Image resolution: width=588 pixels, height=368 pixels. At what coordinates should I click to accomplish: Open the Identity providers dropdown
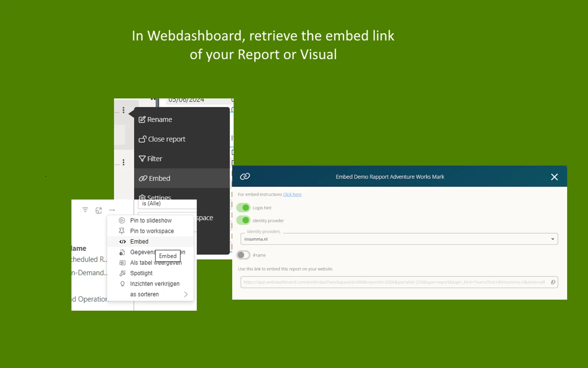click(x=399, y=239)
